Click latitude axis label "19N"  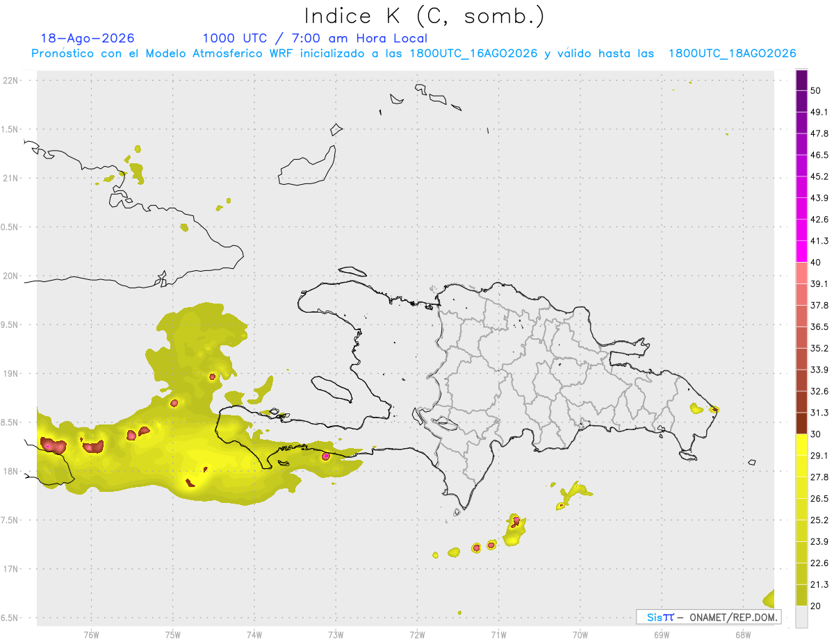coord(12,374)
